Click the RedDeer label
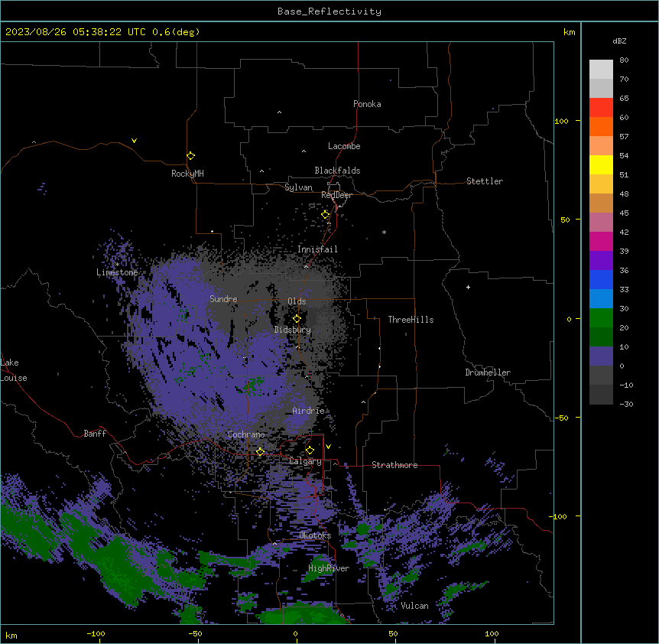Image resolution: width=659 pixels, height=644 pixels. pos(336,195)
